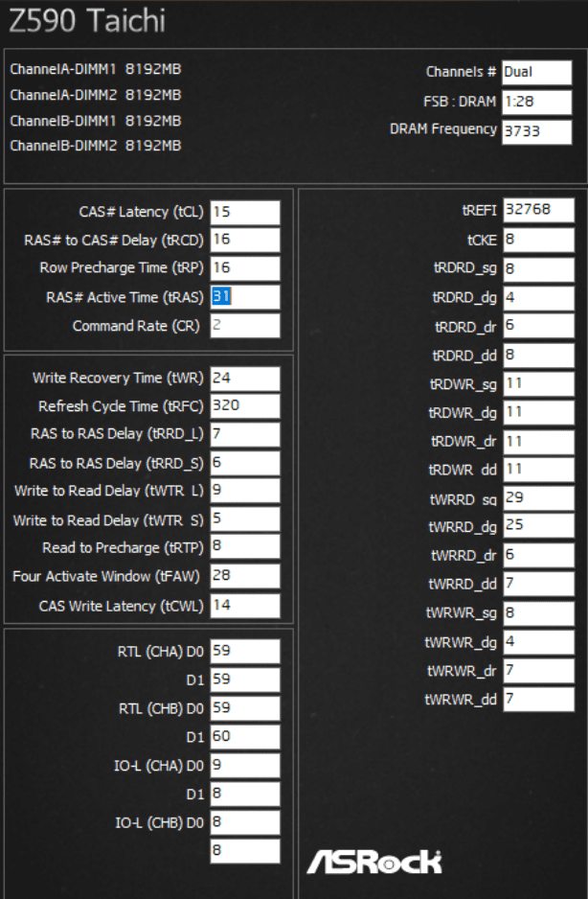The image size is (588, 899).
Task: Click the DRAM Frequency field showing 3733
Action: (537, 132)
